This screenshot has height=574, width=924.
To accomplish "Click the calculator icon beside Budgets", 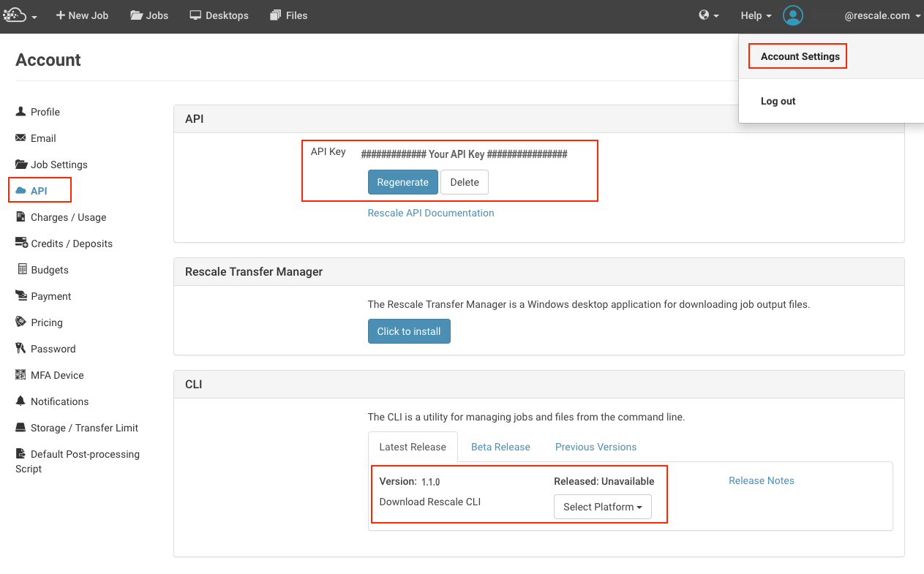I will (x=22, y=270).
